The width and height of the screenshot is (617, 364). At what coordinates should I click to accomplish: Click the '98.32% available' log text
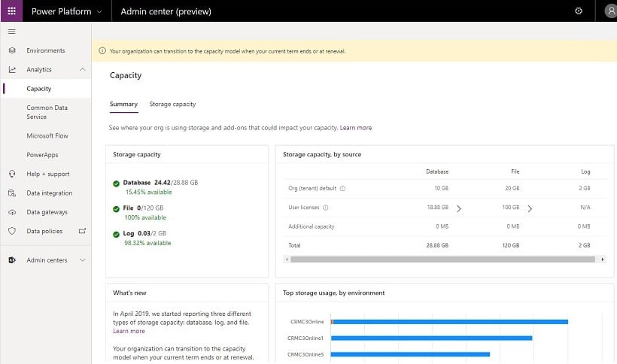coord(147,243)
